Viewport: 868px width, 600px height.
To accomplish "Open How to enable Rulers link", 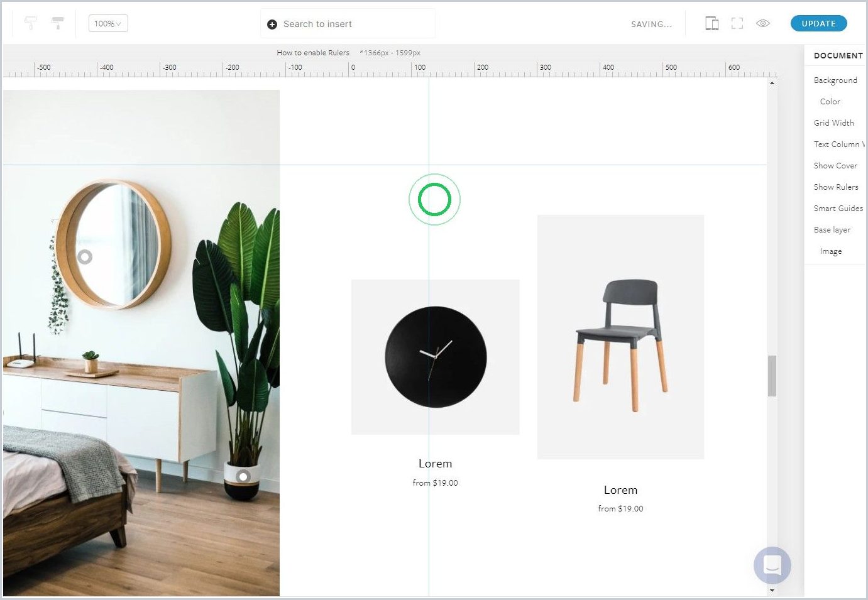I will point(313,53).
